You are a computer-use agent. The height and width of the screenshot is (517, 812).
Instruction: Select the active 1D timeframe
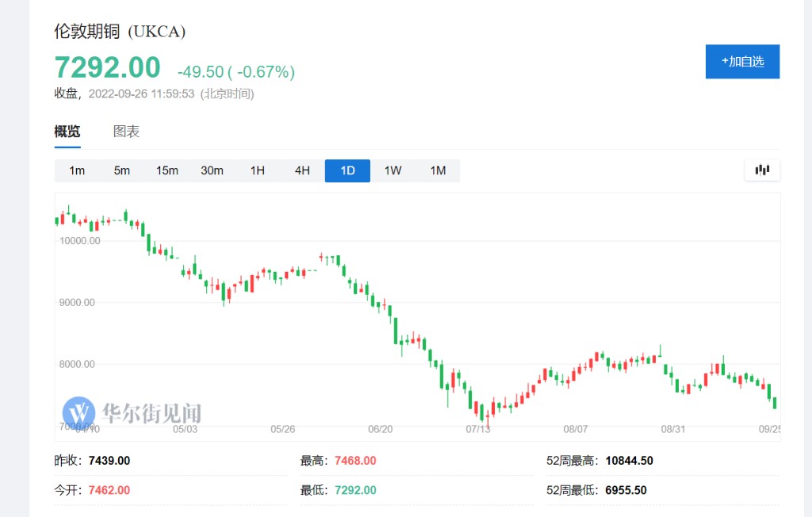[347, 170]
